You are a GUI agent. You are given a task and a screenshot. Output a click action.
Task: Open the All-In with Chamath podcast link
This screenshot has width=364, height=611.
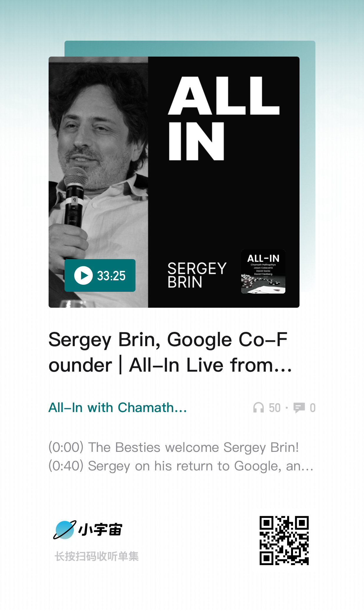[x=118, y=408]
